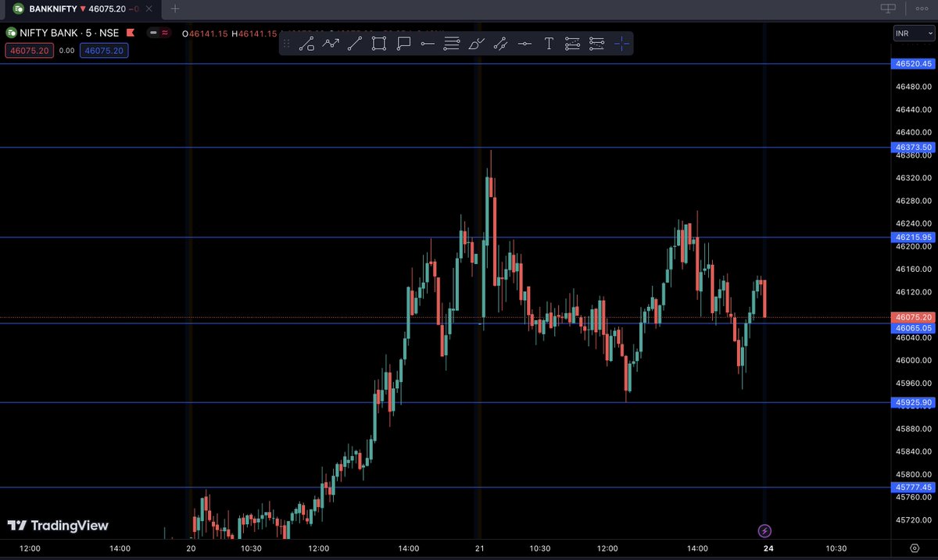Select the measure/info line tool

(x=500, y=44)
